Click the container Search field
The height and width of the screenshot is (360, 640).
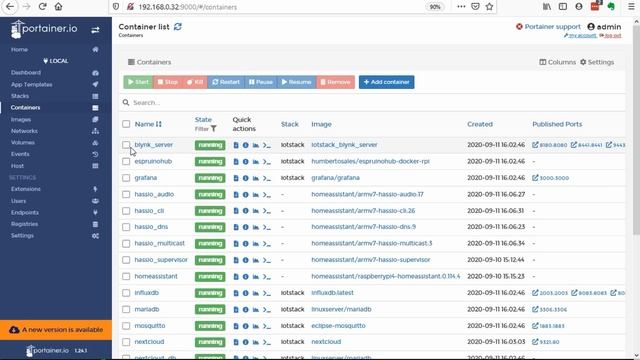coord(372,102)
